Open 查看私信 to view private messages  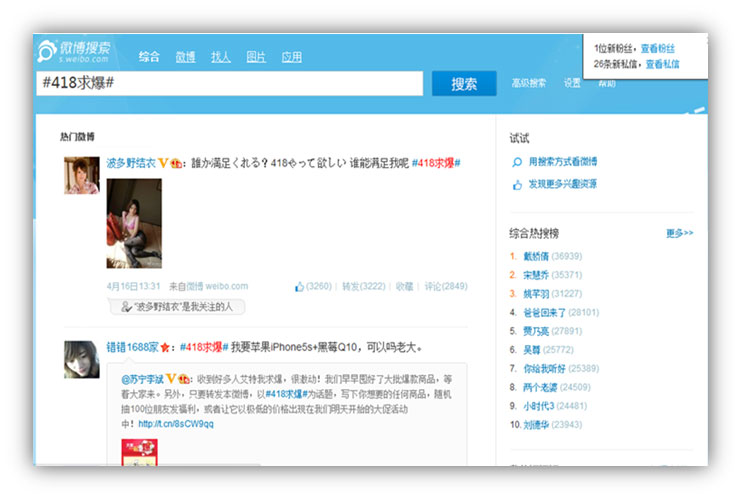(662, 64)
